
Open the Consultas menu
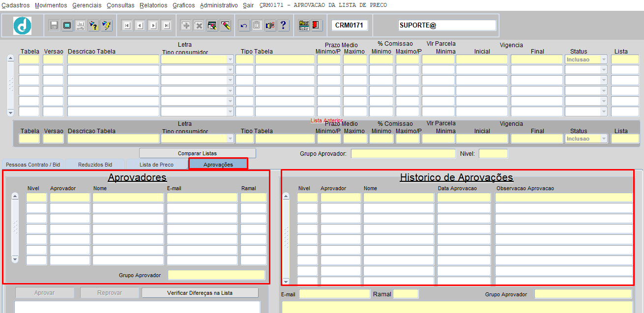[120, 5]
